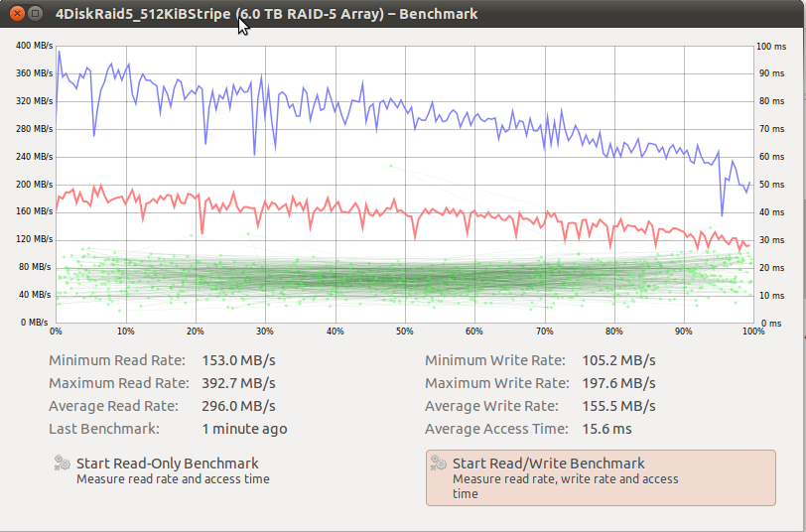Screen dimensions: 806x532
Task: Click the 10% x-axis label
Action: click(x=125, y=332)
